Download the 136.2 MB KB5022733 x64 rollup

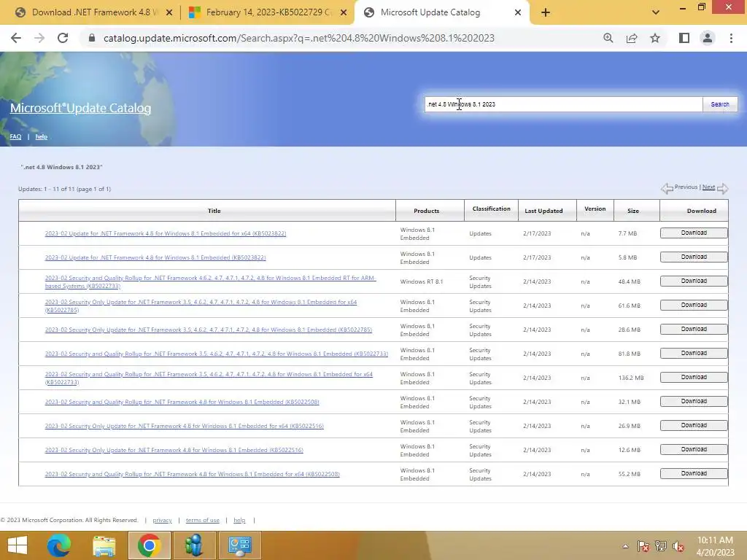tap(694, 377)
